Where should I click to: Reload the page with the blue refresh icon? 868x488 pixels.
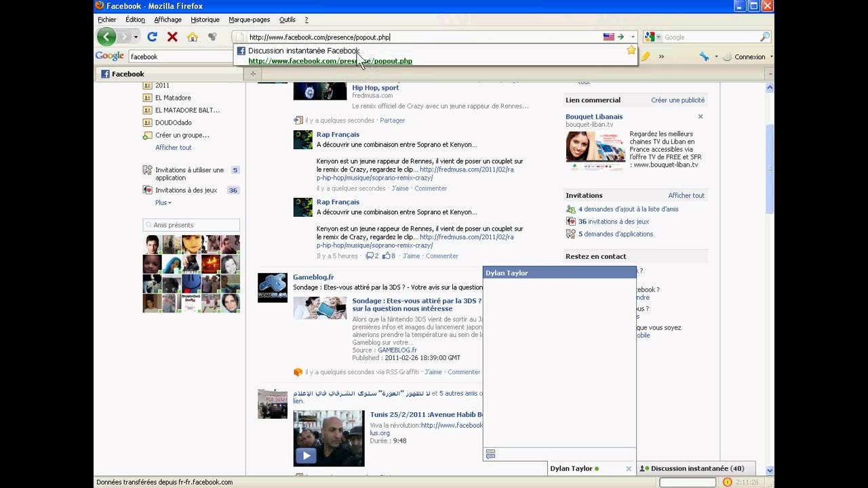click(x=152, y=37)
